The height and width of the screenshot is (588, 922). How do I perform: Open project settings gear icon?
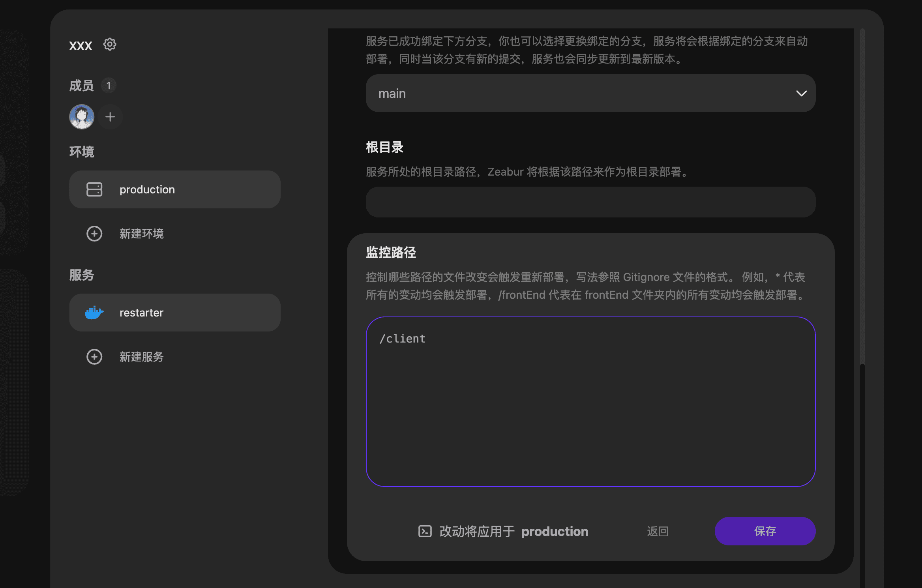(x=110, y=44)
